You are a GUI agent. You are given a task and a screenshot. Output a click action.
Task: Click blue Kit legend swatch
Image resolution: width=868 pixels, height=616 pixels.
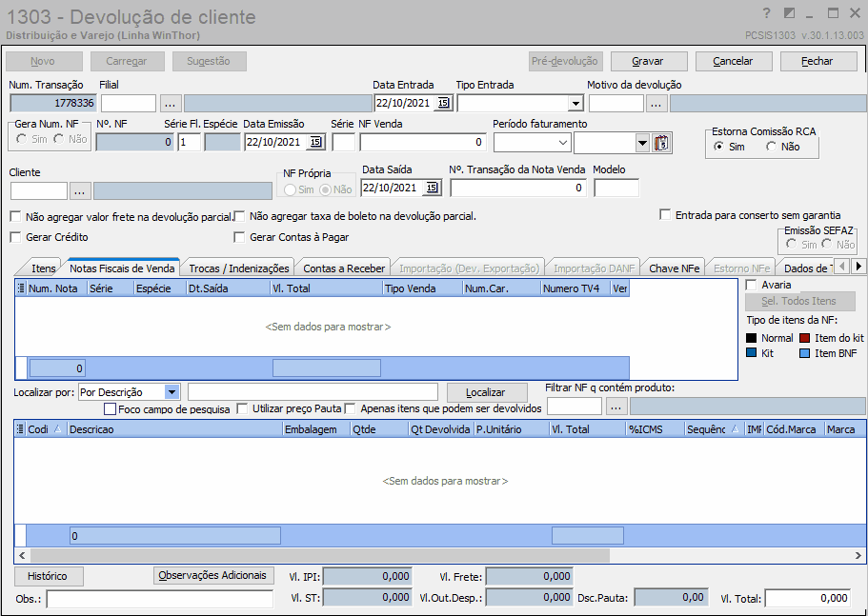click(751, 353)
